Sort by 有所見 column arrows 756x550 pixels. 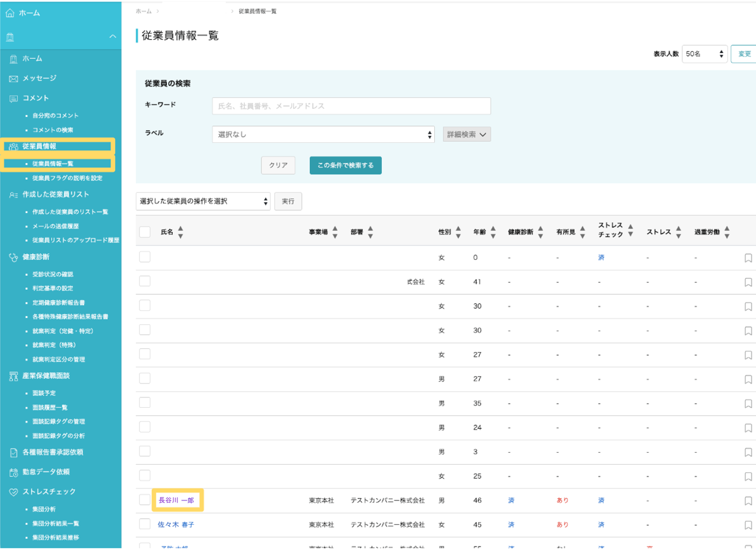pyautogui.click(x=583, y=232)
